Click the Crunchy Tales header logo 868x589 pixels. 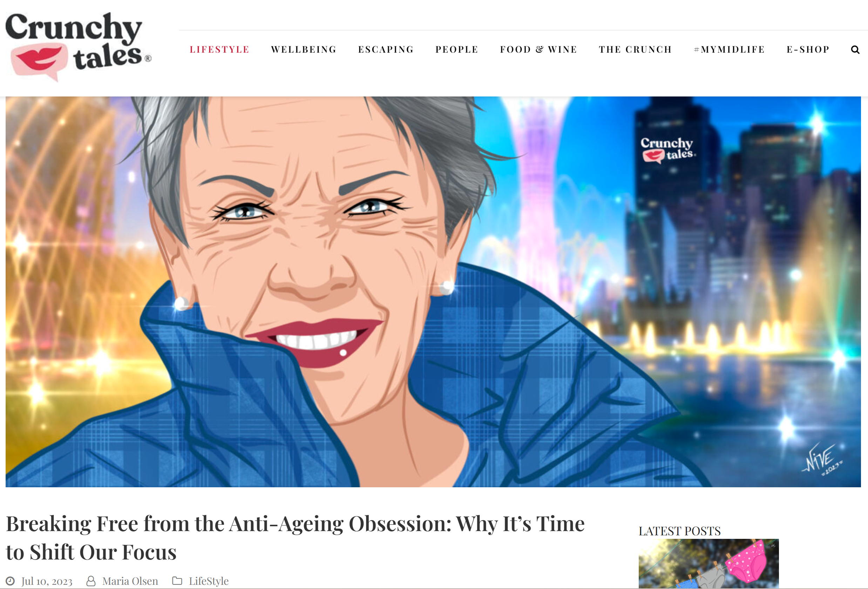79,47
